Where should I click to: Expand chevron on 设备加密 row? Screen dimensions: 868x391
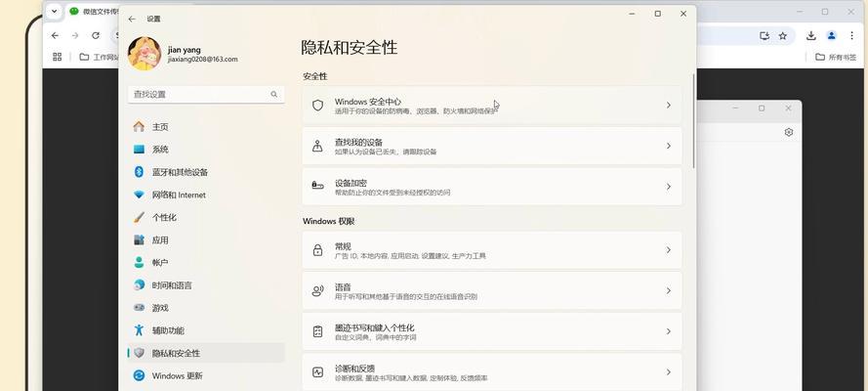[669, 187]
